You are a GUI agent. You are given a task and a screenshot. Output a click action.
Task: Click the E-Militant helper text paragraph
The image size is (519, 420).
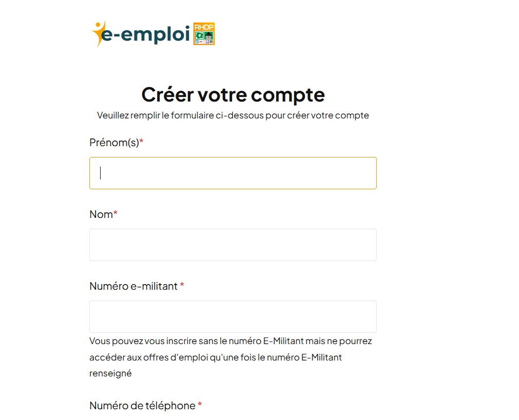230,357
